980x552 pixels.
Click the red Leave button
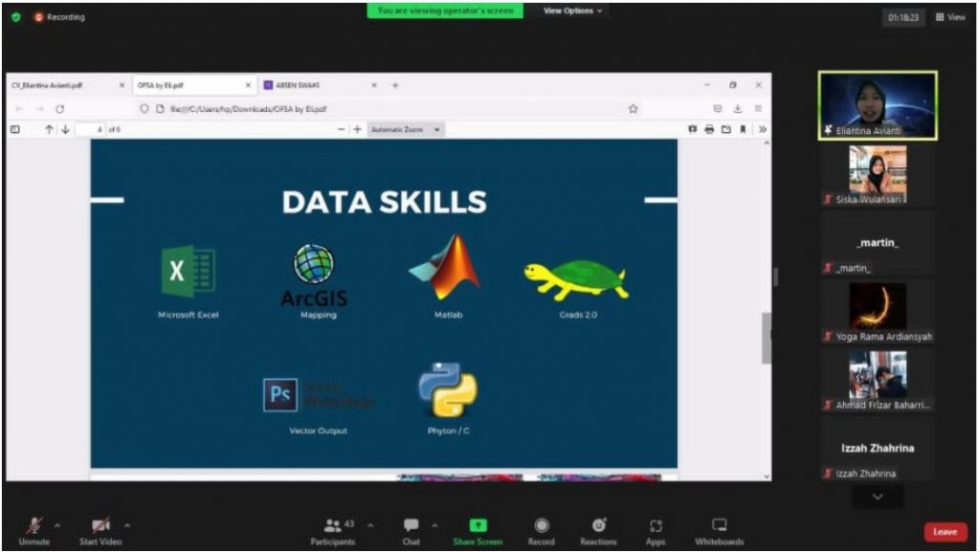coord(945,532)
